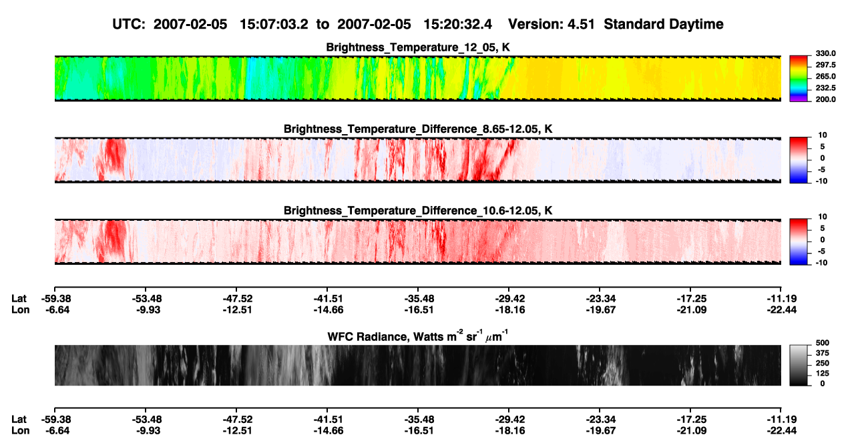Click the 297.5 color bar label
The width and height of the screenshot is (868, 445).
(x=825, y=65)
